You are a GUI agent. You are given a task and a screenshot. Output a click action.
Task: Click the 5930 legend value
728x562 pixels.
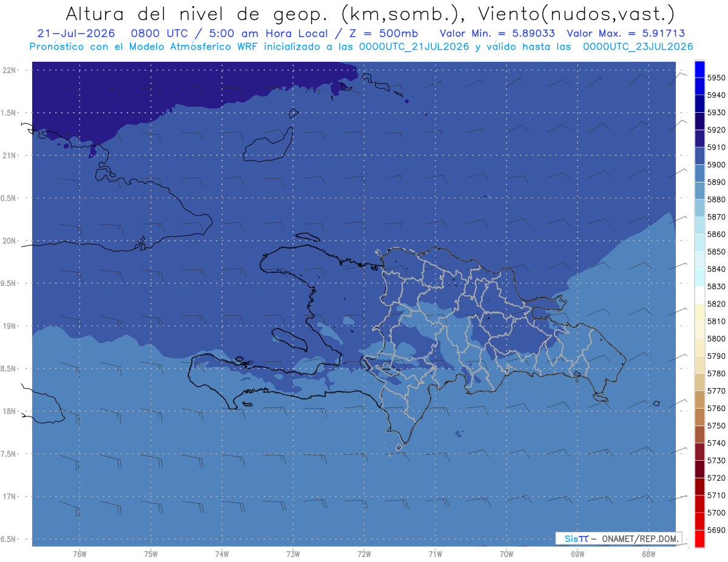click(716, 112)
